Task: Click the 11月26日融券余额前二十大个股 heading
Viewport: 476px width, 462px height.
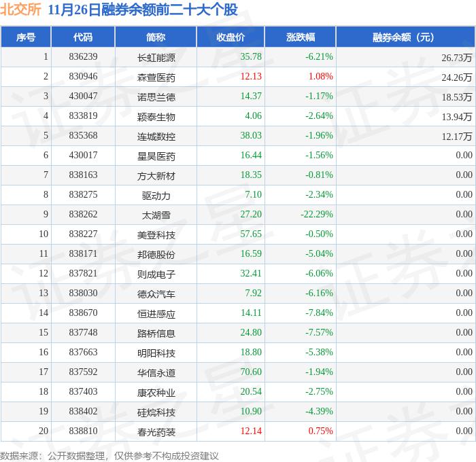Action: point(143,10)
